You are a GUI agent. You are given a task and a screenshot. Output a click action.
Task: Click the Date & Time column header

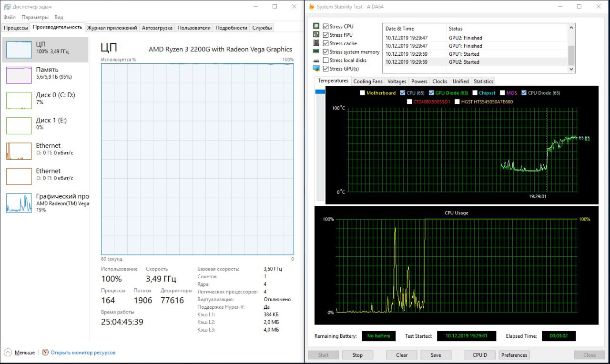[415, 29]
